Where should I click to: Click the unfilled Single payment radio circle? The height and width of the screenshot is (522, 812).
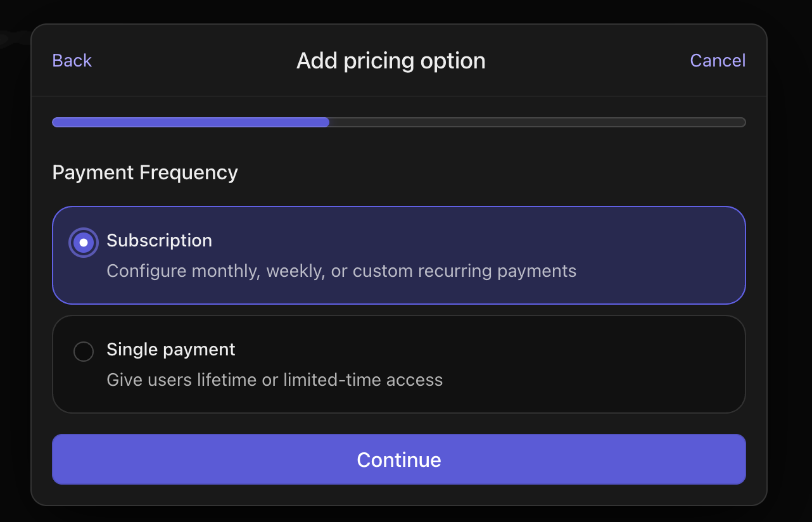point(83,351)
